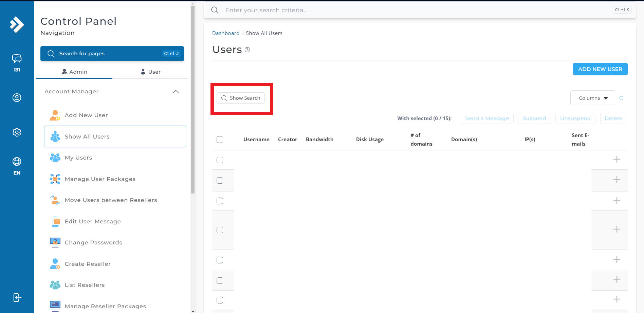
Task: Click the Send a Message button
Action: click(x=487, y=118)
